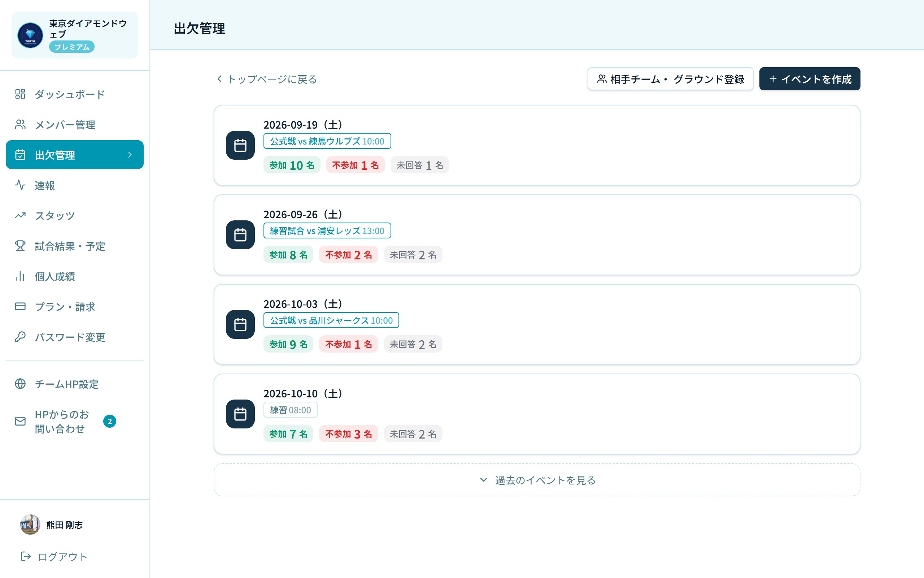Click the 速報 activity pulse icon
This screenshot has height=578, width=924.
pos(20,185)
